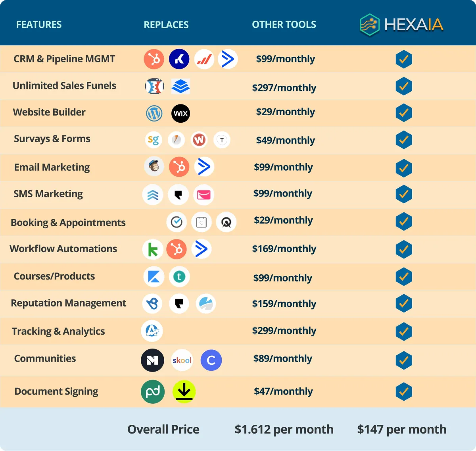Click the checkmark for CRM & Pipeline MGMT
This screenshot has height=451, width=476.
pyautogui.click(x=404, y=60)
